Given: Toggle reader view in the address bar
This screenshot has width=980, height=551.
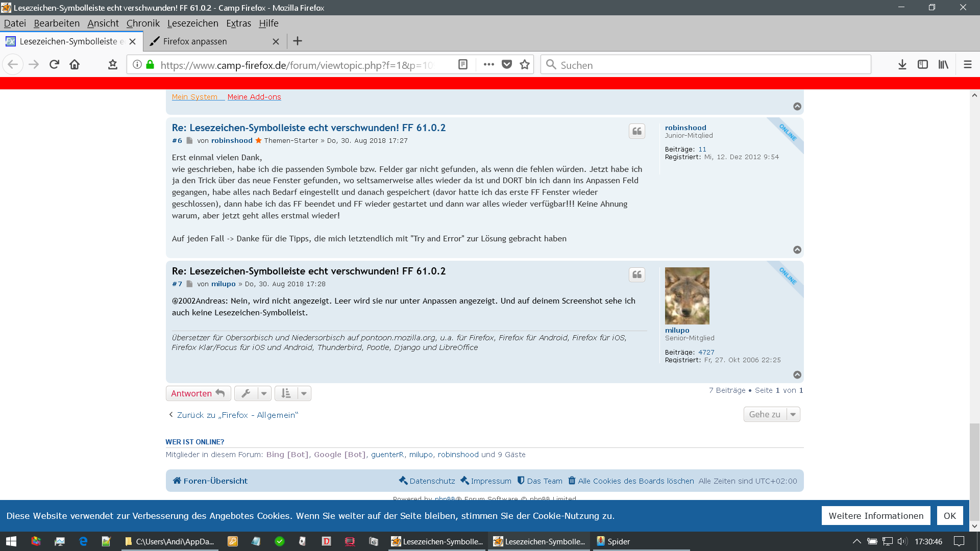Looking at the screenshot, I should 463,65.
